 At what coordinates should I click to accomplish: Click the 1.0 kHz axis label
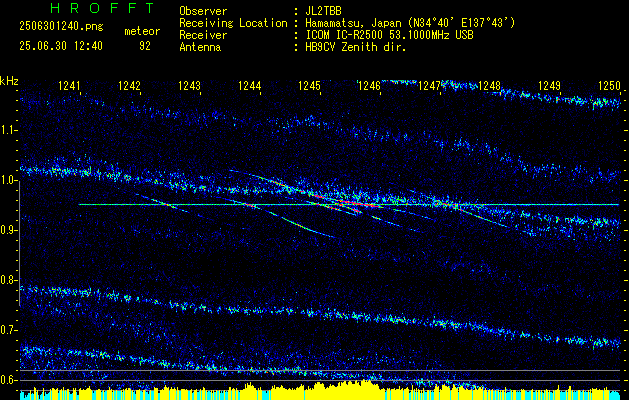(x=8, y=181)
